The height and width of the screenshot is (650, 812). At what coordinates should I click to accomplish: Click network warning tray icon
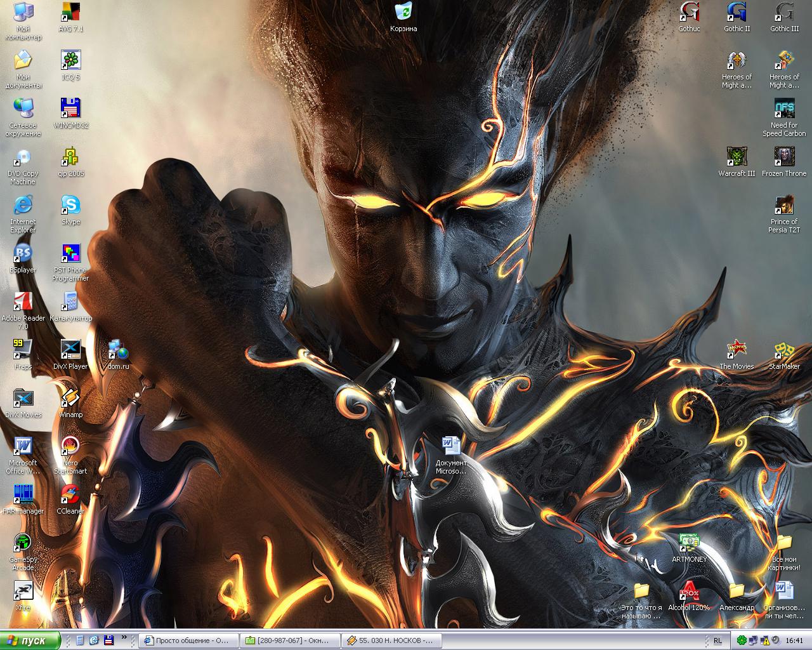(764, 640)
